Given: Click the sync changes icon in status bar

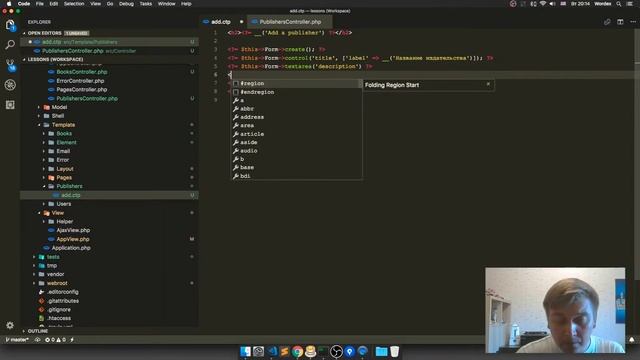Looking at the screenshot, I should tap(37, 340).
